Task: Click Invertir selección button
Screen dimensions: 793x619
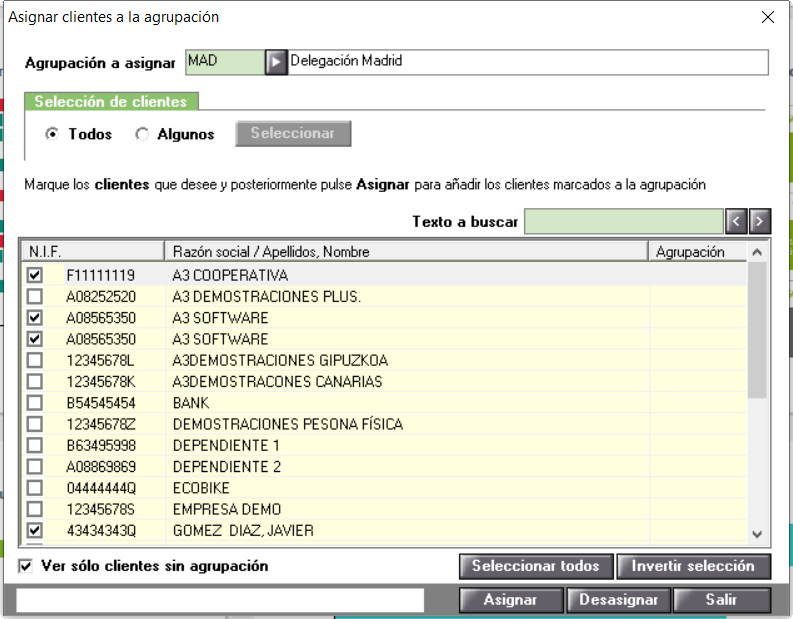Action: (x=694, y=566)
